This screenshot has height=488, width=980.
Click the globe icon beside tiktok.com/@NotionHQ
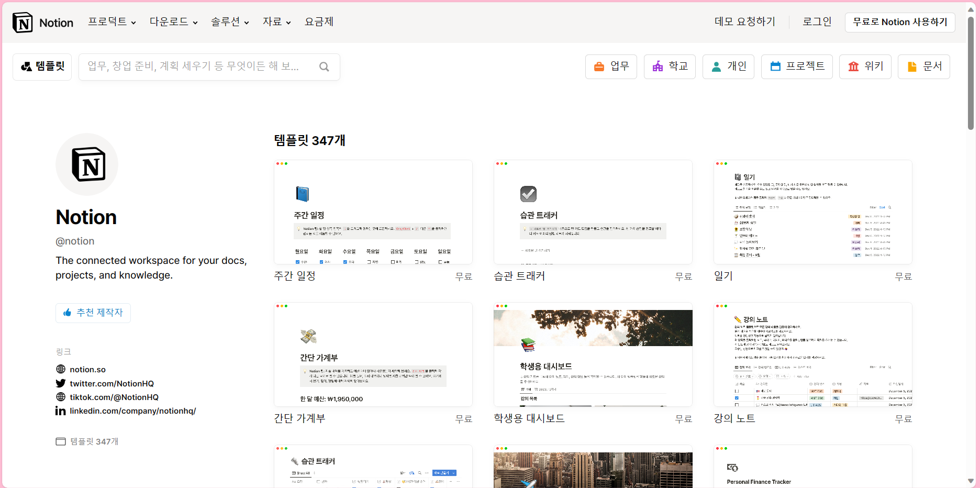(61, 397)
